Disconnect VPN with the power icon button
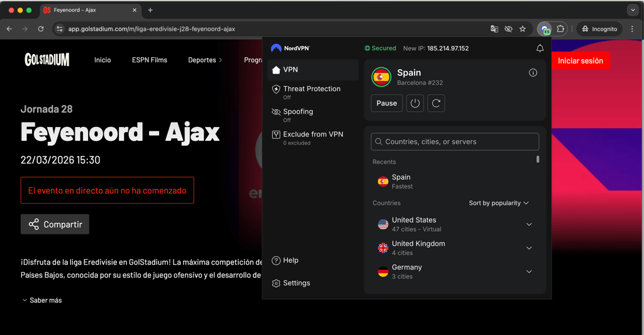The height and width of the screenshot is (335, 644). tap(415, 103)
